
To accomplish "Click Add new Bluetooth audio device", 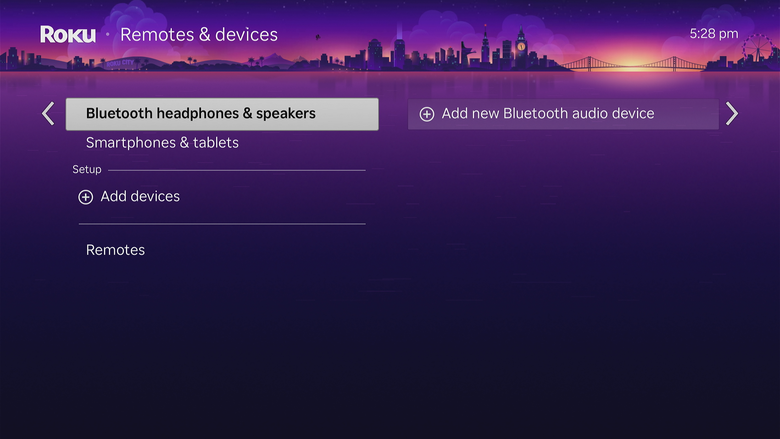I will click(563, 114).
